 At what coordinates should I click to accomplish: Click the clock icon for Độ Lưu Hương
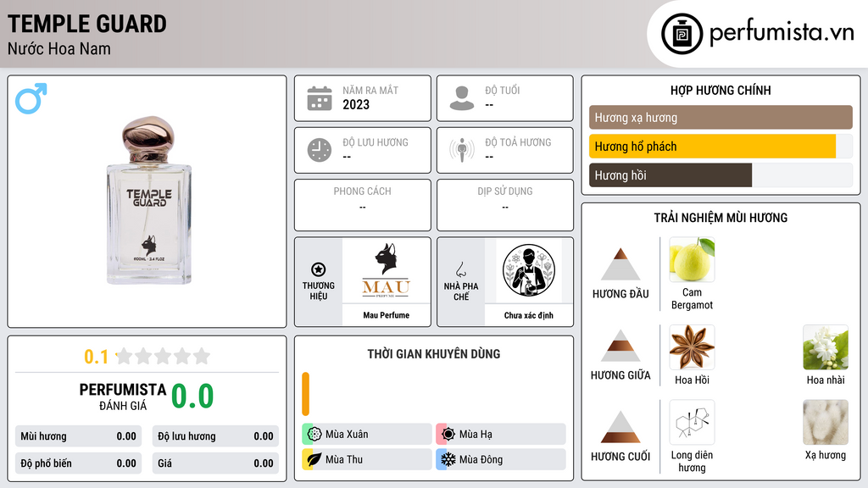[320, 150]
